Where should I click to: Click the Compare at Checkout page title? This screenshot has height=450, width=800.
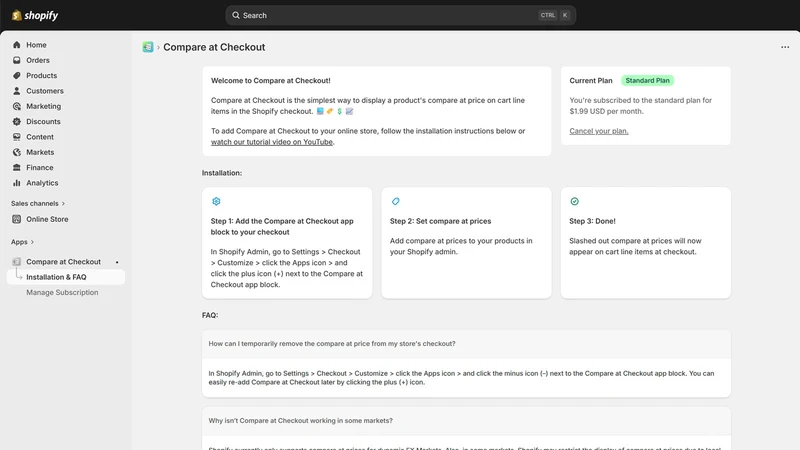214,47
